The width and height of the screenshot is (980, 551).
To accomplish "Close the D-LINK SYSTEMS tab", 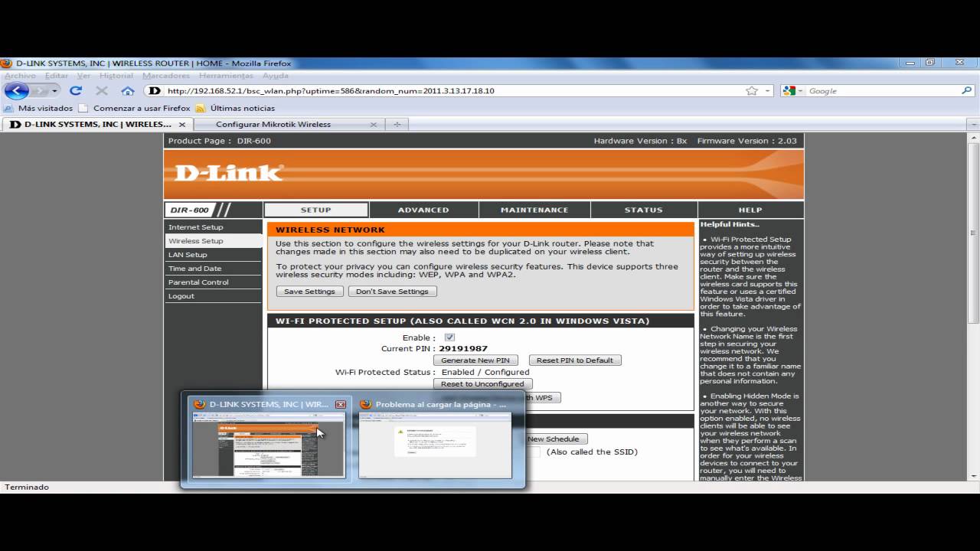I will (182, 124).
